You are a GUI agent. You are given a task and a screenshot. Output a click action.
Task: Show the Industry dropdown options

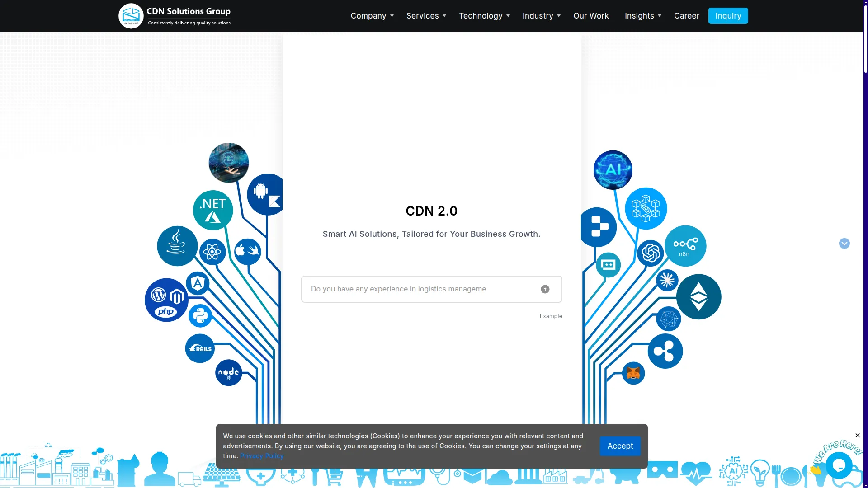[542, 16]
